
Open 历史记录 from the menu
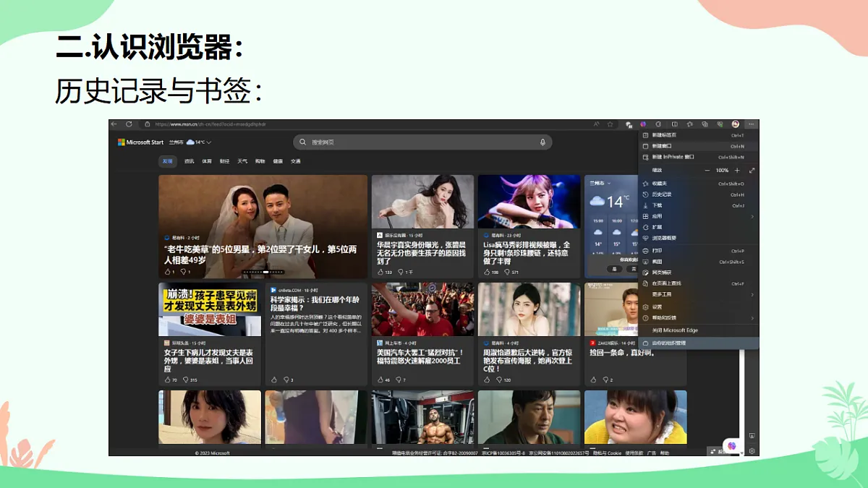pos(699,194)
